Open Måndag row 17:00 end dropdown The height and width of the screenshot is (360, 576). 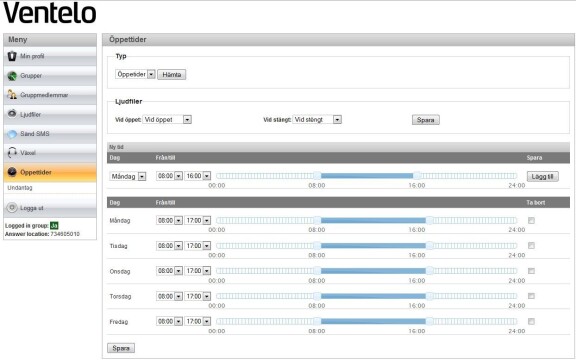198,220
